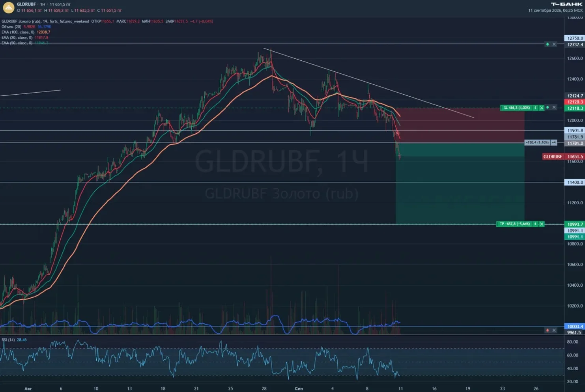The height and width of the screenshot is (392, 585).
Task: Click the quantity 4 on the TP order
Action: (x=535, y=224)
